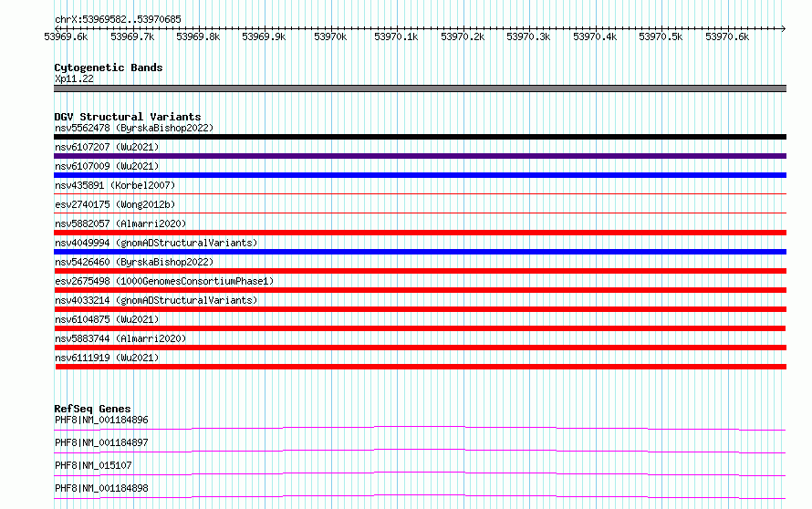Click the blue bar for nsv4049994
The image size is (812, 509).
tap(420, 252)
